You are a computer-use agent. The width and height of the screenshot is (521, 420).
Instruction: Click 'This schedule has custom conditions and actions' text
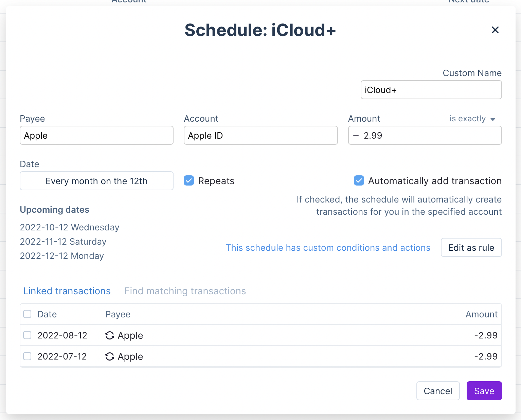pyautogui.click(x=328, y=247)
